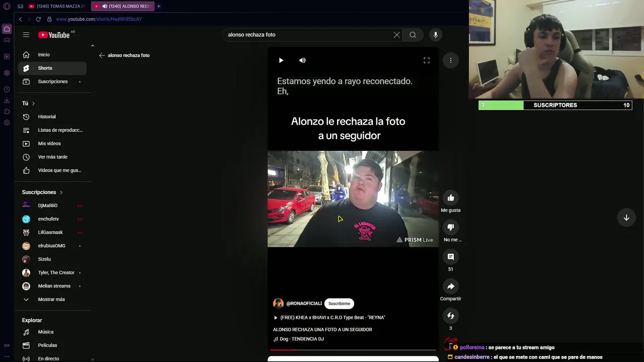The image size is (644, 362).
Task: Select the ALONSO RECH tab
Action: [x=123, y=6]
